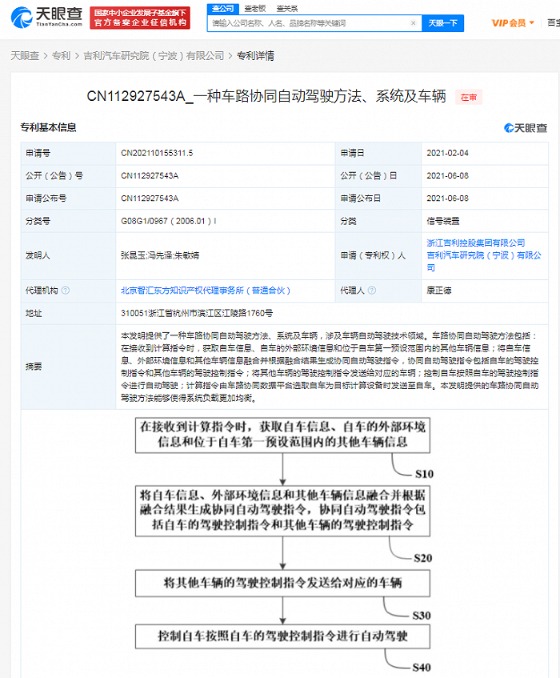Click flowchart step S10 box
560x678 pixels.
[282, 435]
